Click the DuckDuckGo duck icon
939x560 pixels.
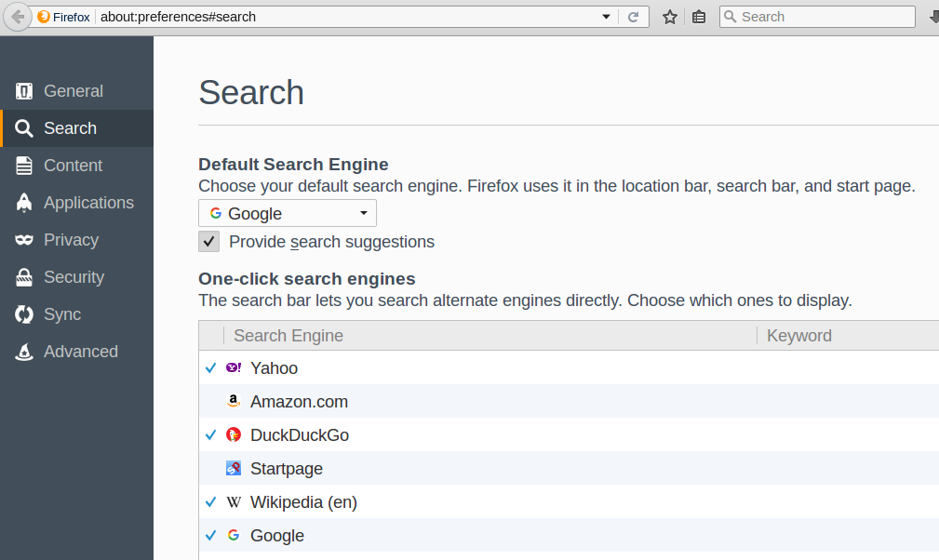coord(234,435)
